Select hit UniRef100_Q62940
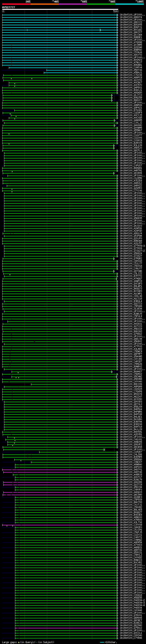This screenshot has width=146, height=644. (x=131, y=625)
